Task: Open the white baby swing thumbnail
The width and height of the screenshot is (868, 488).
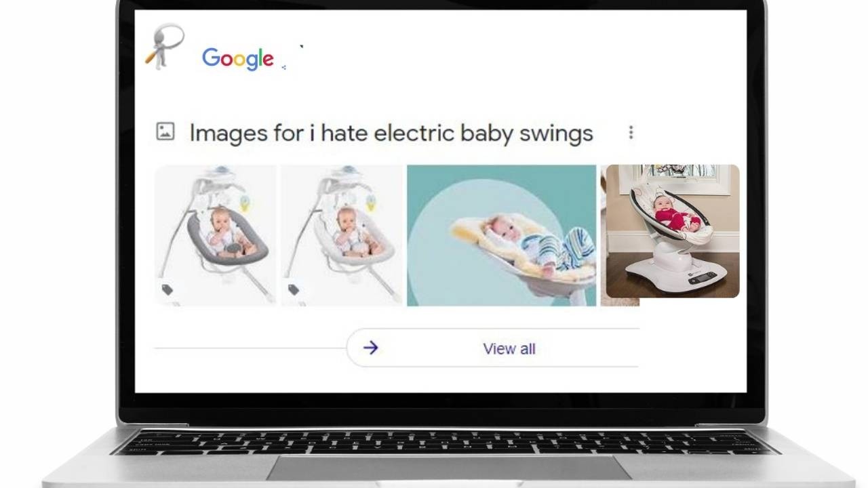Action: pos(342,235)
